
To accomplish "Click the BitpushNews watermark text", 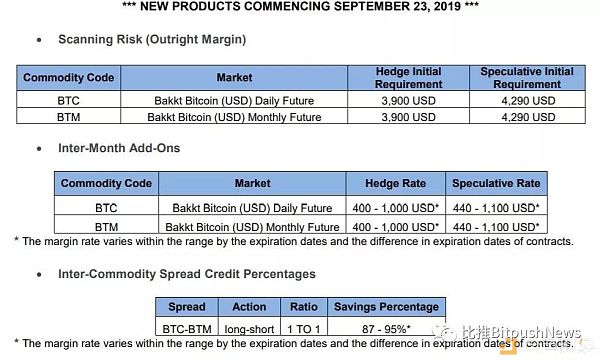I will tap(521, 332).
